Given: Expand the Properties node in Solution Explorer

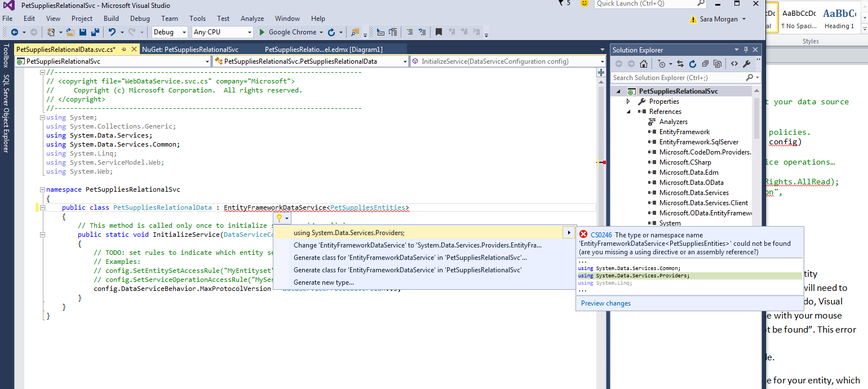Looking at the screenshot, I should coord(628,101).
